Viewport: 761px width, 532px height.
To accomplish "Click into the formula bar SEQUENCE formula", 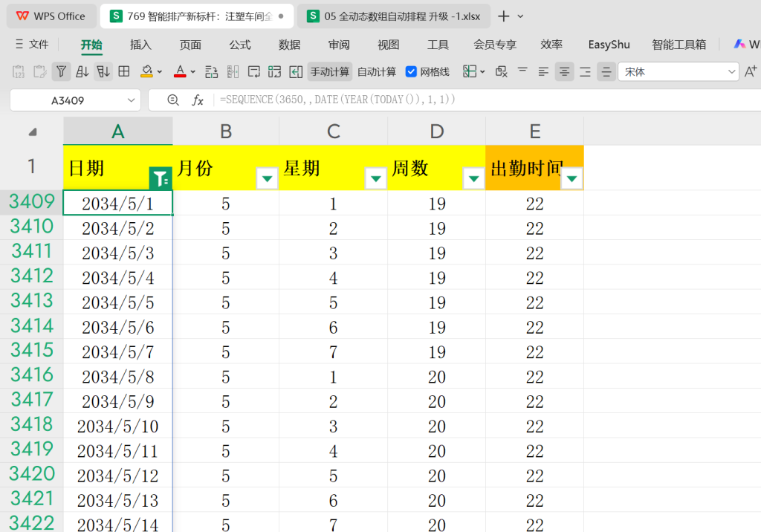I will click(337, 100).
